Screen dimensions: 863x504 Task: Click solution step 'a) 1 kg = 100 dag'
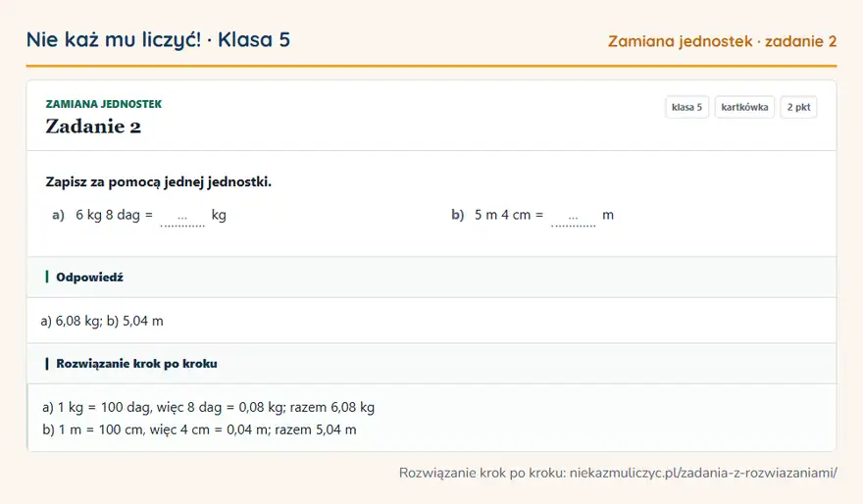[208, 407]
